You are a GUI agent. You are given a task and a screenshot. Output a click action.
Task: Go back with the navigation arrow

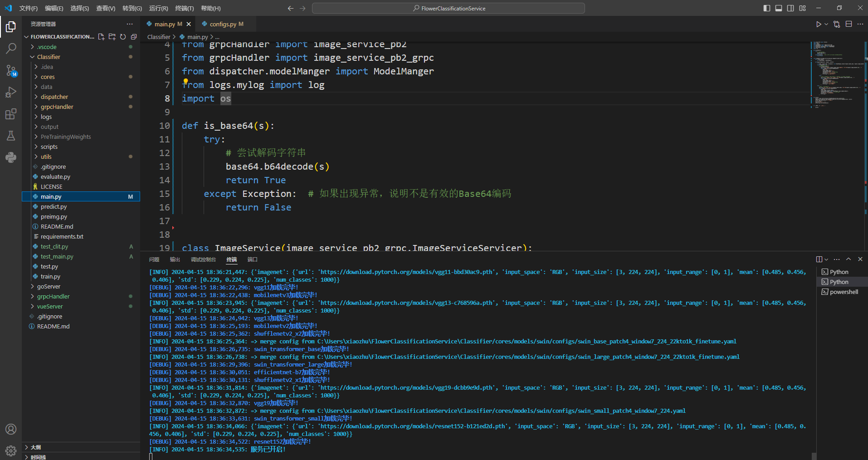click(x=291, y=8)
